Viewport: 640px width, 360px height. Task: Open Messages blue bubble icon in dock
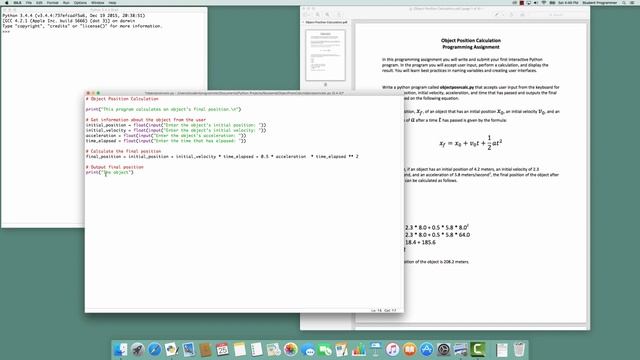pyautogui.click(x=308, y=350)
